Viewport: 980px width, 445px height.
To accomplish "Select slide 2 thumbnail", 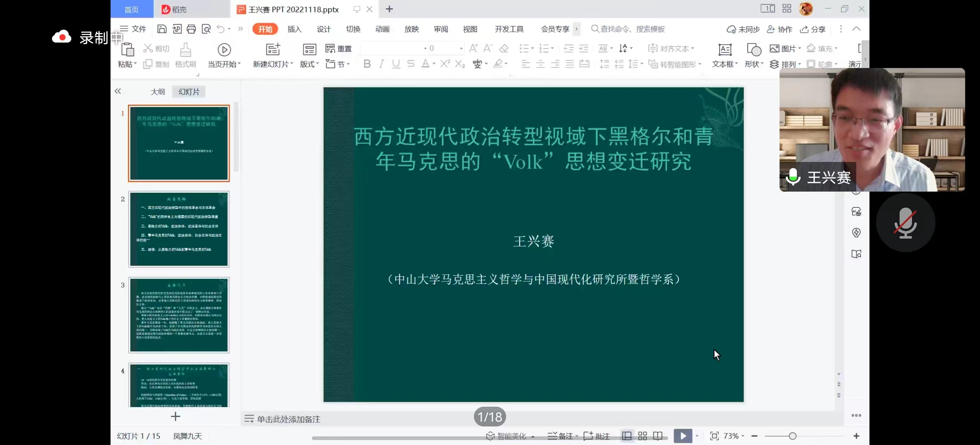I will pos(179,229).
